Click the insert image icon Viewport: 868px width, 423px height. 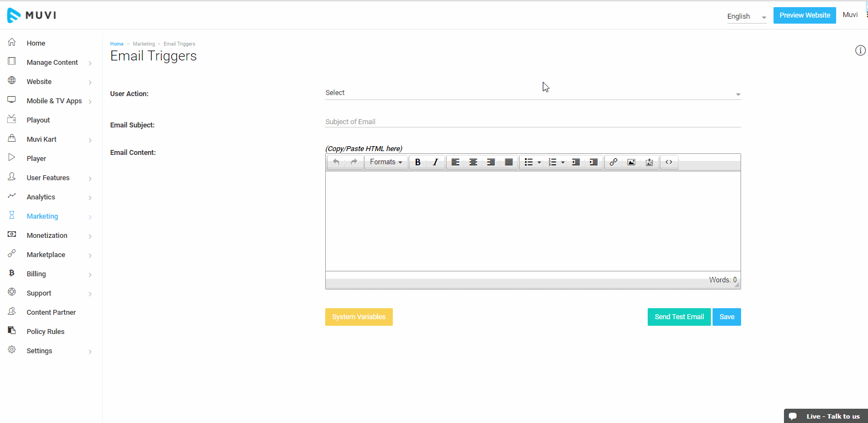point(631,162)
